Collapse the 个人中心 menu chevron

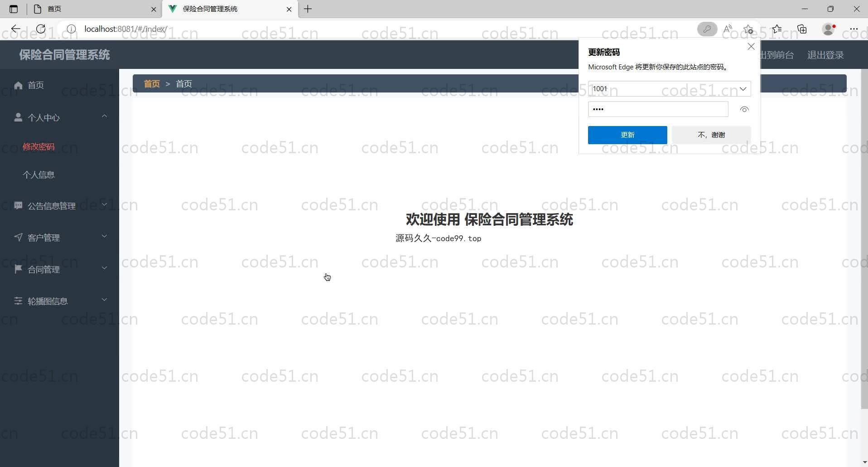click(104, 117)
